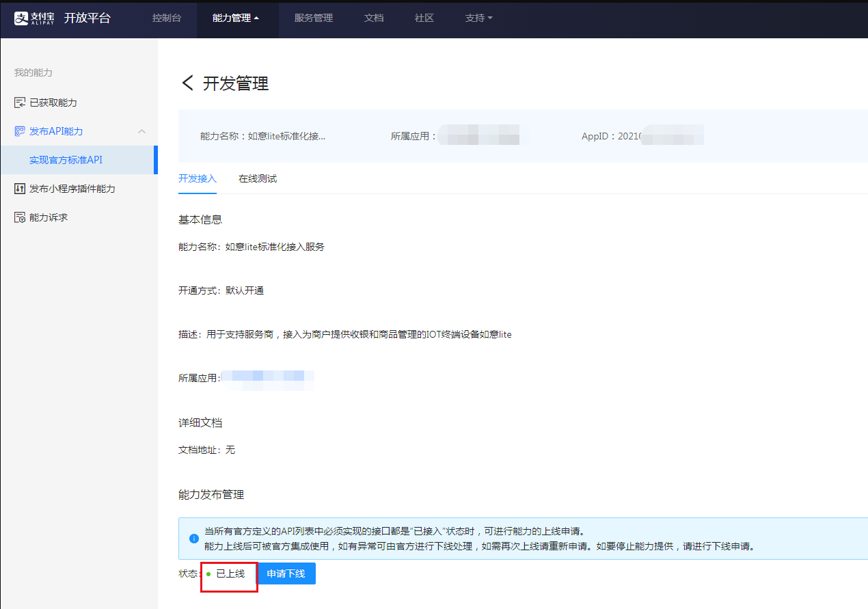Open 社区 in the top navigation
The image size is (868, 609).
pos(424,18)
